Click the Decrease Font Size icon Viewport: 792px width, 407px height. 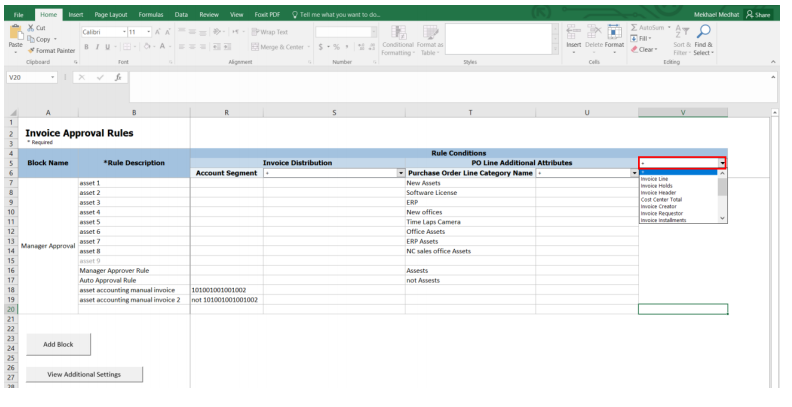[x=168, y=32]
